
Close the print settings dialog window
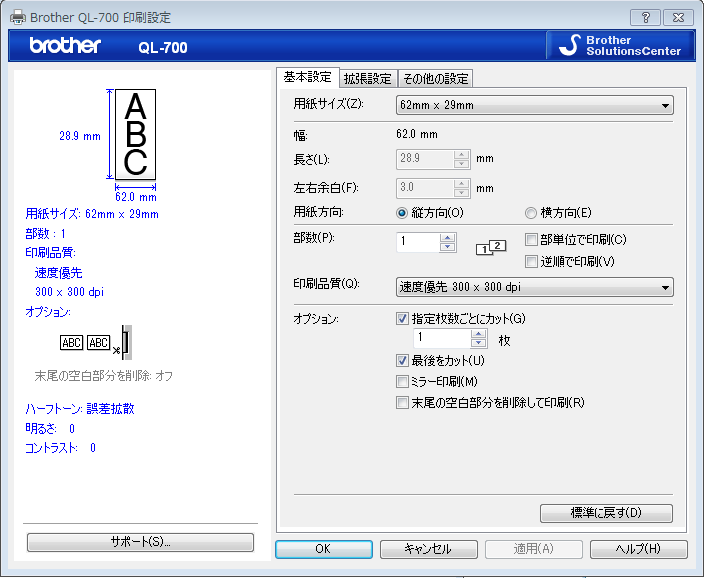(678, 18)
